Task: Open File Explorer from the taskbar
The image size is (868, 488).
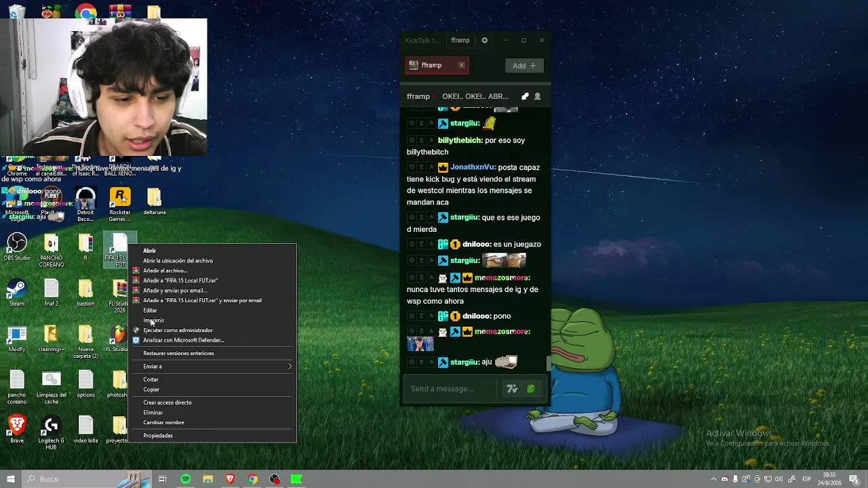Action: pyautogui.click(x=208, y=479)
